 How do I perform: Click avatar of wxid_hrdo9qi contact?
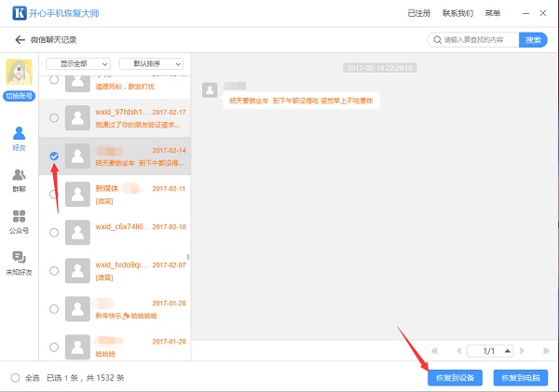pos(77,271)
